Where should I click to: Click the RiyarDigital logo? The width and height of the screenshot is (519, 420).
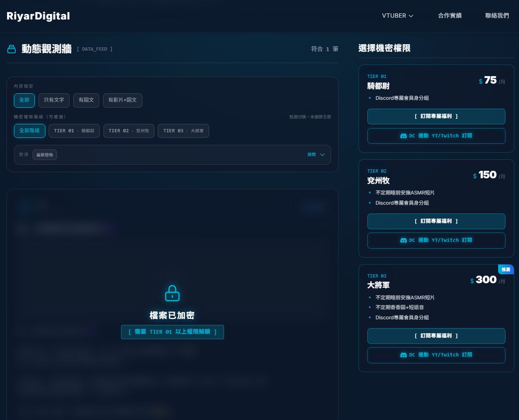click(x=38, y=16)
